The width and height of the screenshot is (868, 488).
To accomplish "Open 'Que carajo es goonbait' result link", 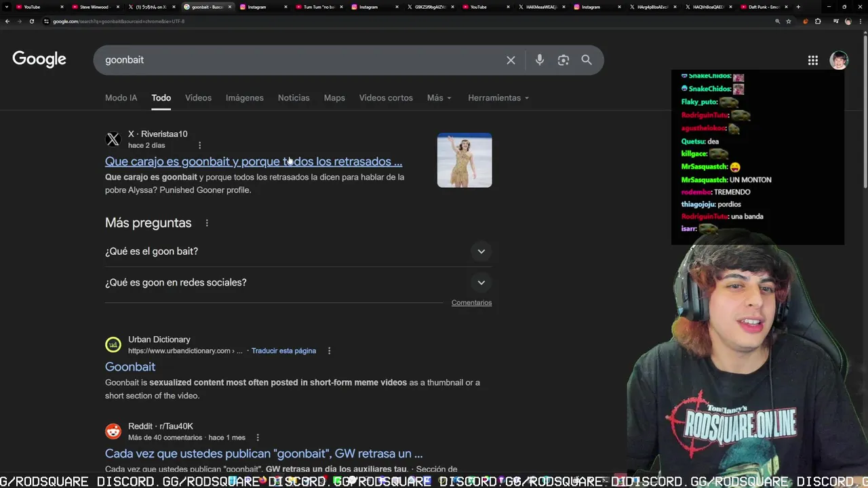I will [254, 161].
